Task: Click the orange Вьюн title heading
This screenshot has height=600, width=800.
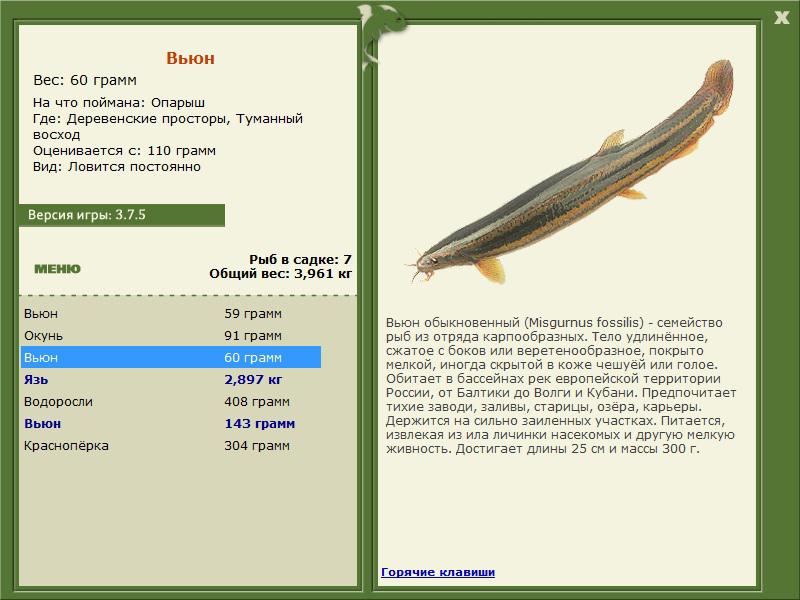Action: (x=190, y=58)
